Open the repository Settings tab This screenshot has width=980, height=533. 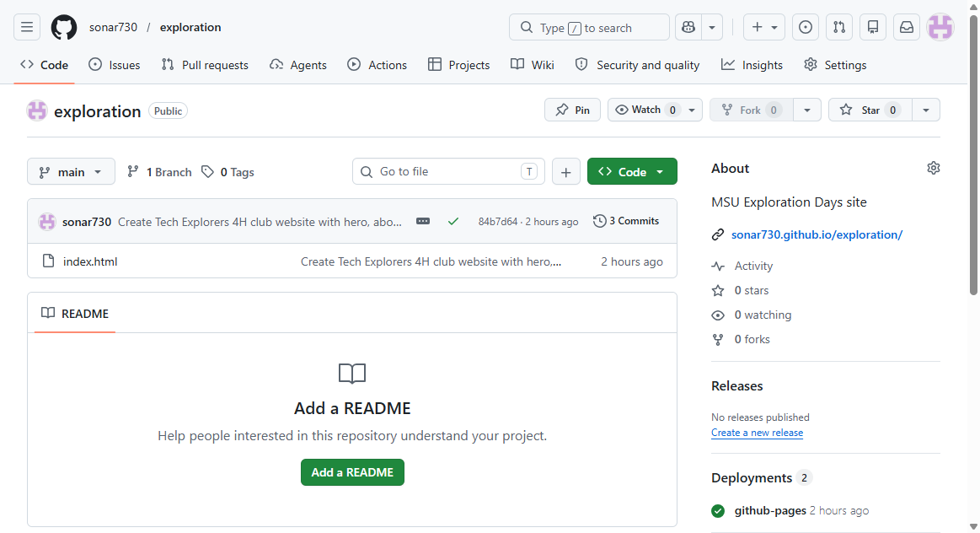(835, 65)
